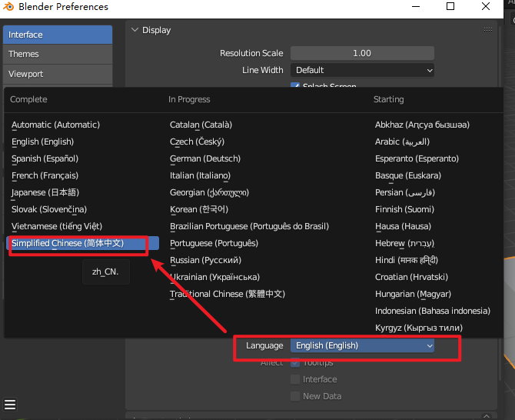Enable the Interface translation checkbox

(x=295, y=379)
